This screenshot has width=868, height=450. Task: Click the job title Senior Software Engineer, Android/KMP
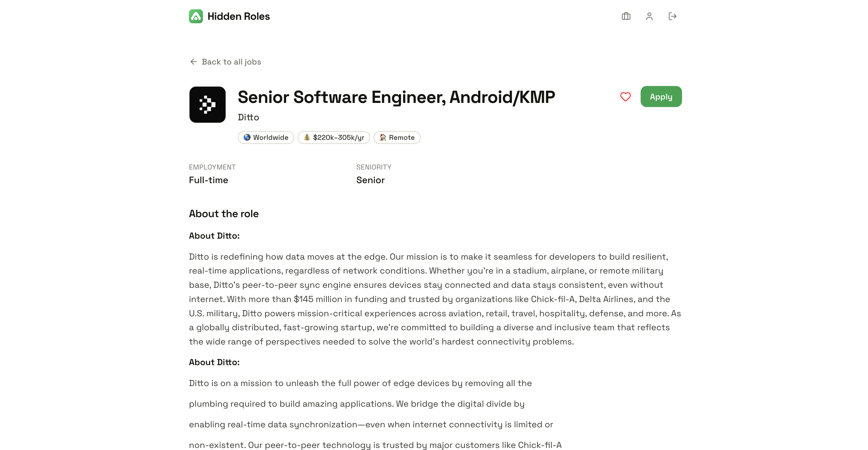[396, 97]
